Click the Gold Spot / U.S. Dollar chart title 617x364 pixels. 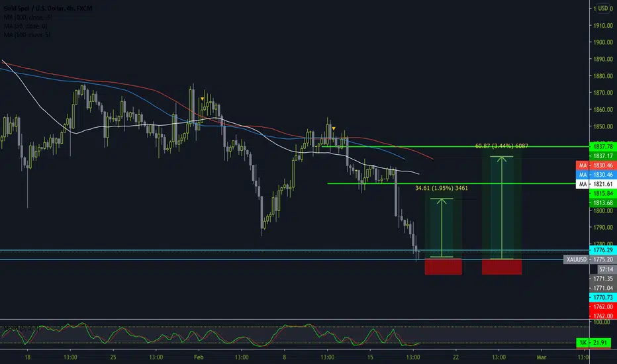pyautogui.click(x=48, y=8)
